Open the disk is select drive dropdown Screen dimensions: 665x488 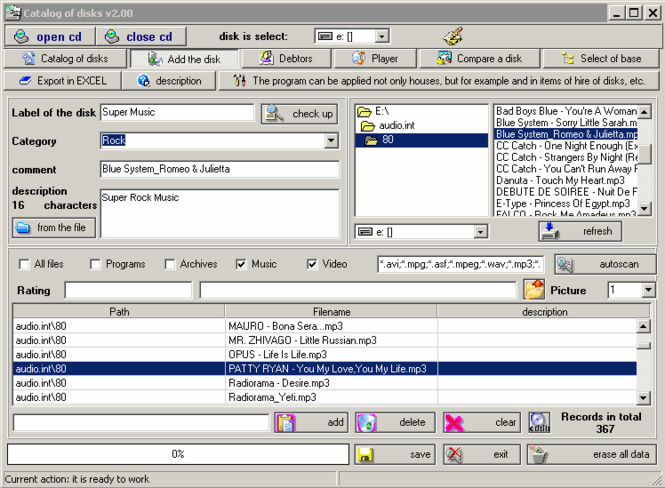coord(382,36)
